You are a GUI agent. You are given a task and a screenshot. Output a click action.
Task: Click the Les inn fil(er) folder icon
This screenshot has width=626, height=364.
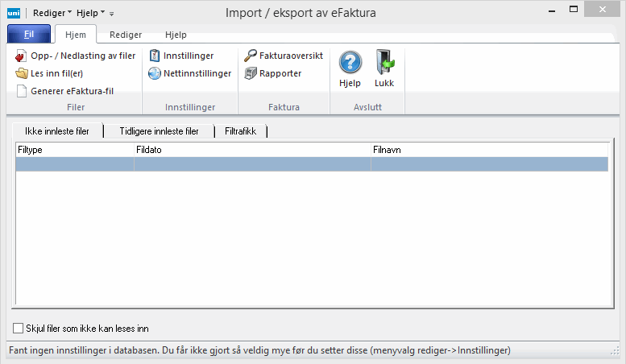tap(22, 73)
